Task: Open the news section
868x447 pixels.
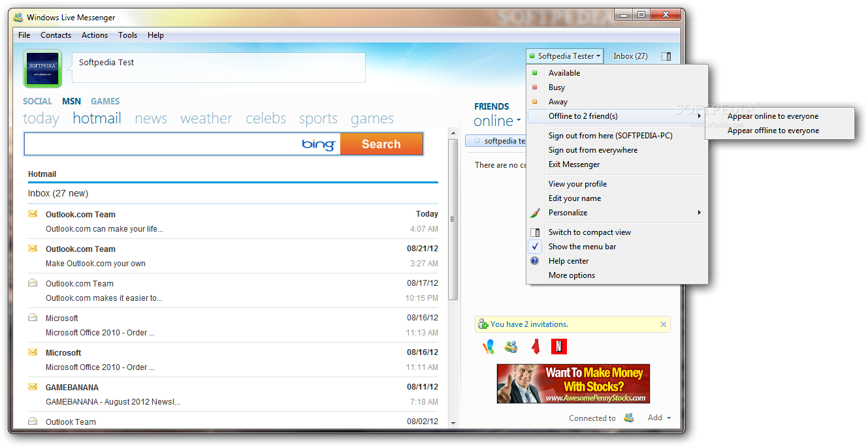Action: pos(151,118)
